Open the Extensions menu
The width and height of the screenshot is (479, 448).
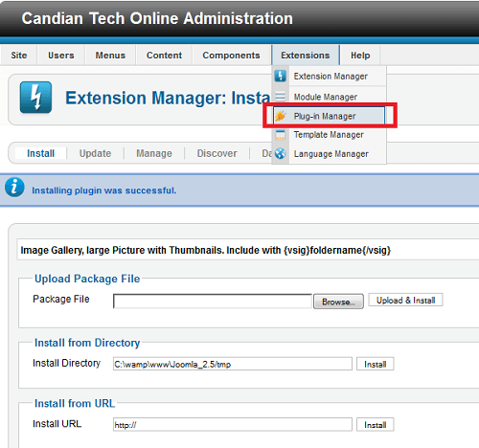(306, 56)
